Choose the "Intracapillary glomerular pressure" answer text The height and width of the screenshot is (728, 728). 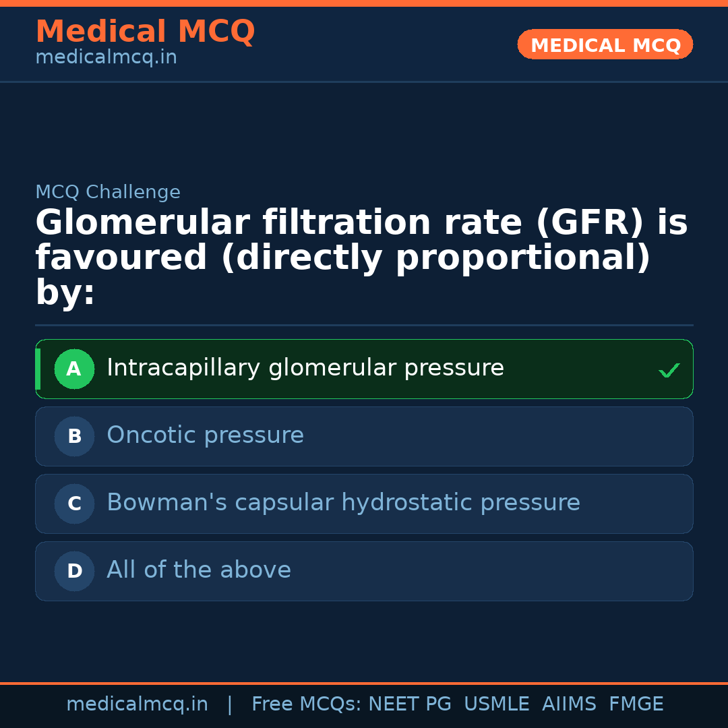pos(305,368)
